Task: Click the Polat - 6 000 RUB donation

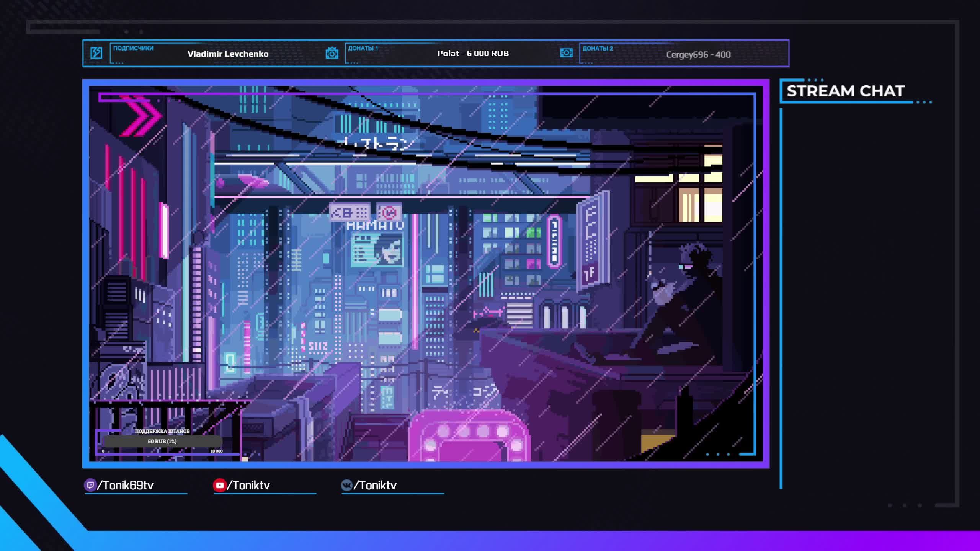Action: pos(473,54)
